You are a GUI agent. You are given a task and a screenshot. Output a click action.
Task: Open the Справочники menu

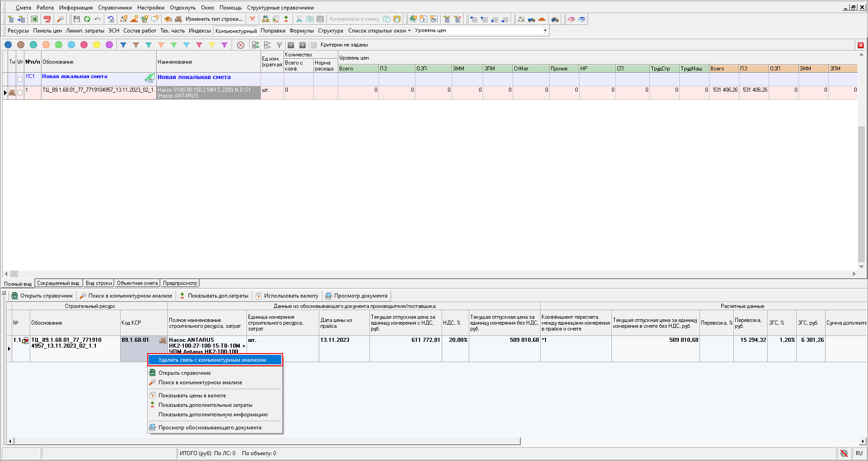[x=115, y=8]
